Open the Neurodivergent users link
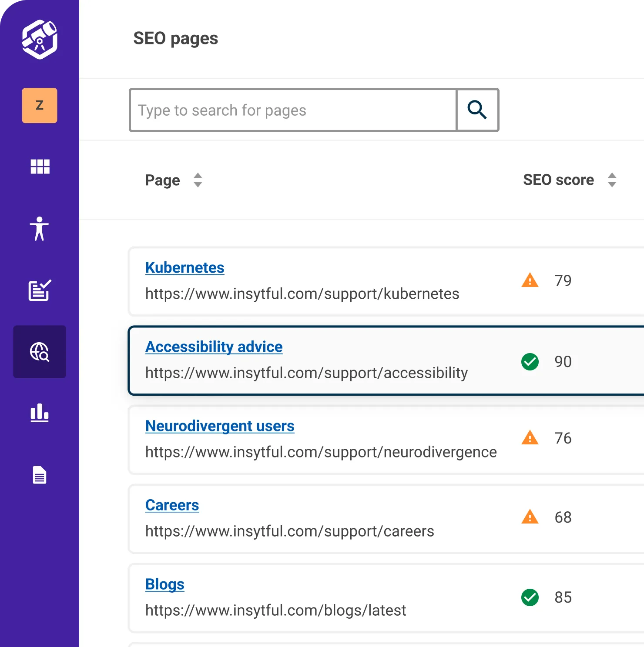This screenshot has height=647, width=644. [x=220, y=426]
